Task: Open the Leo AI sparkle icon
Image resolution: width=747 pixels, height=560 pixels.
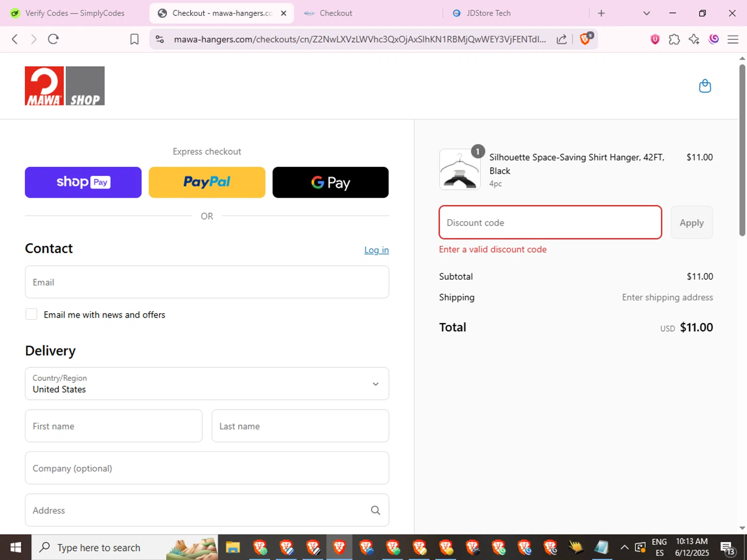Action: 694,39
